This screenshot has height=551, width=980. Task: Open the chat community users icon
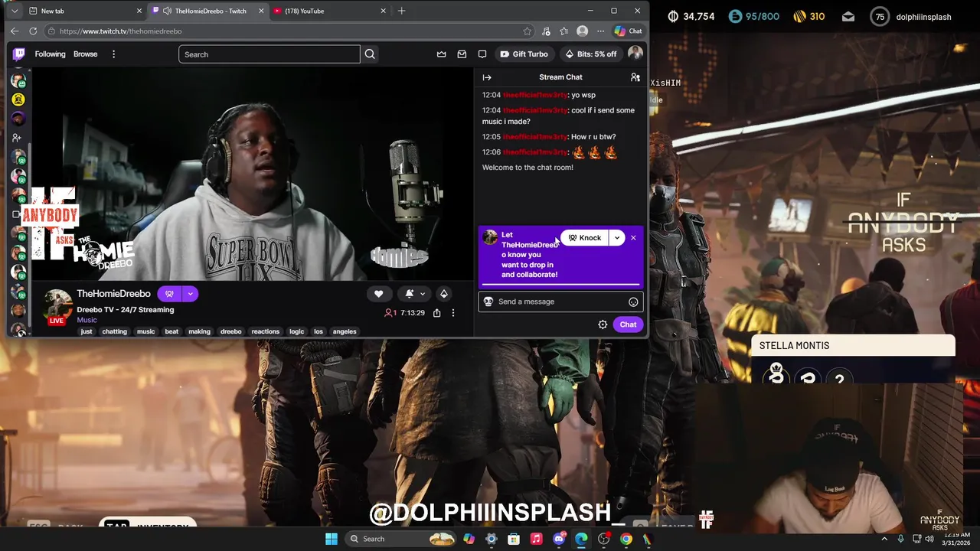(x=635, y=77)
